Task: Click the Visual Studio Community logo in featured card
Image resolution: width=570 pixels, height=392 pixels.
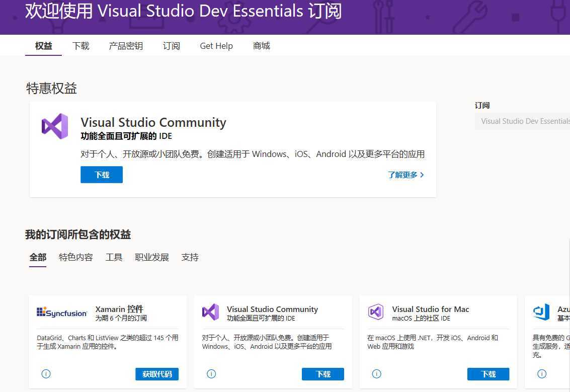Action: tap(55, 126)
